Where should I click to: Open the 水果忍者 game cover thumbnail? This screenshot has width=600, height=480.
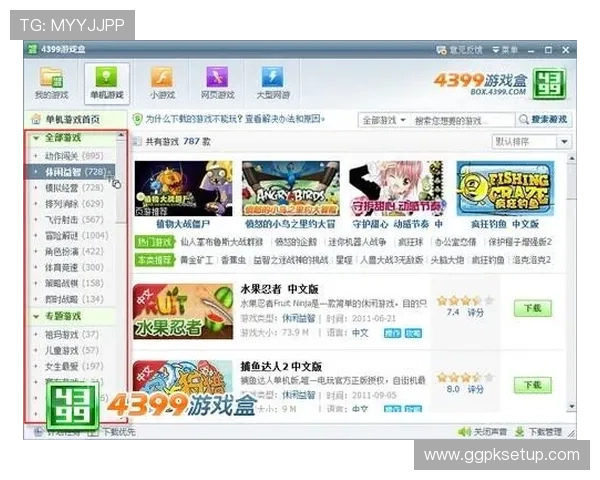pyautogui.click(x=183, y=312)
